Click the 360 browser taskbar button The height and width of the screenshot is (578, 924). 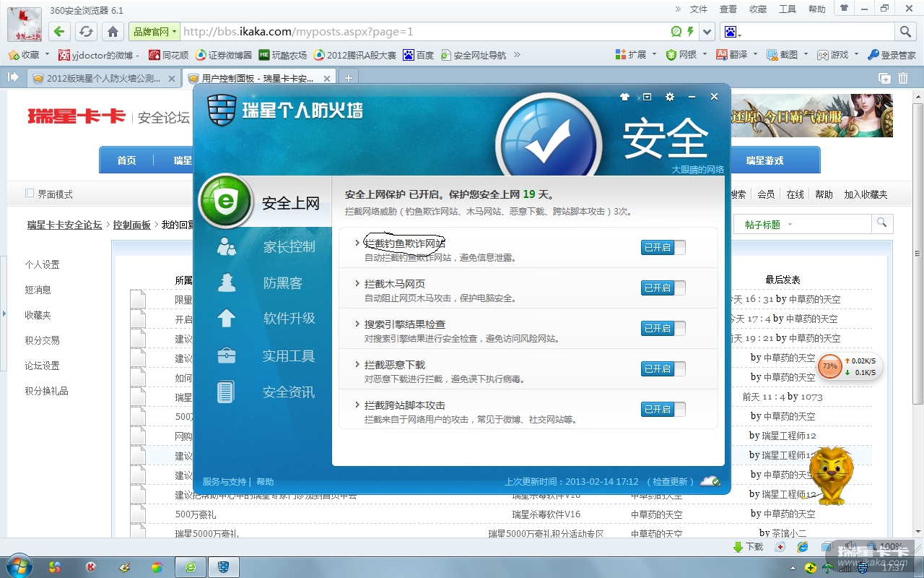click(x=191, y=567)
